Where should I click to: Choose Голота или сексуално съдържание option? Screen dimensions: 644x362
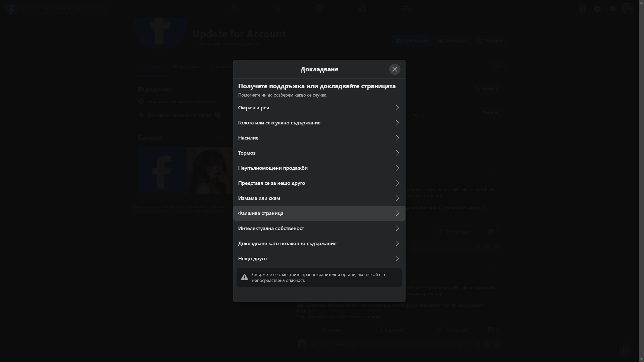(319, 123)
